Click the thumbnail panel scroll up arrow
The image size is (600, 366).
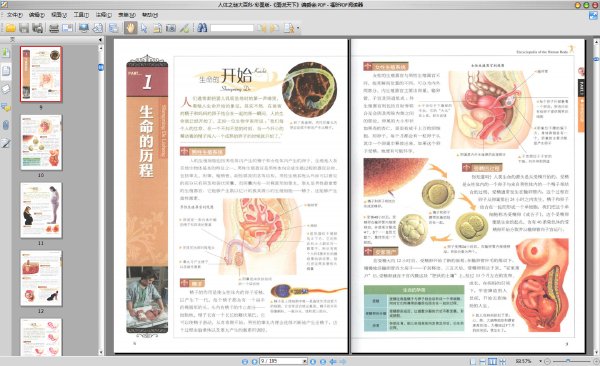pyautogui.click(x=101, y=49)
